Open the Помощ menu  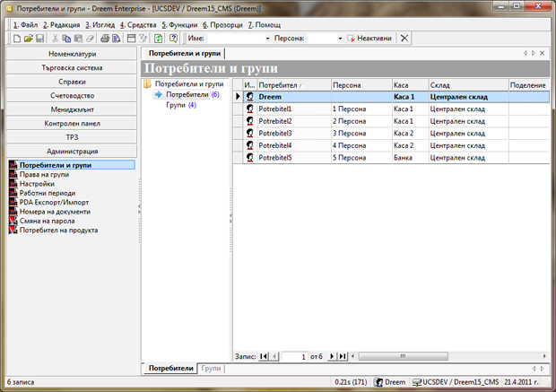[x=265, y=25]
